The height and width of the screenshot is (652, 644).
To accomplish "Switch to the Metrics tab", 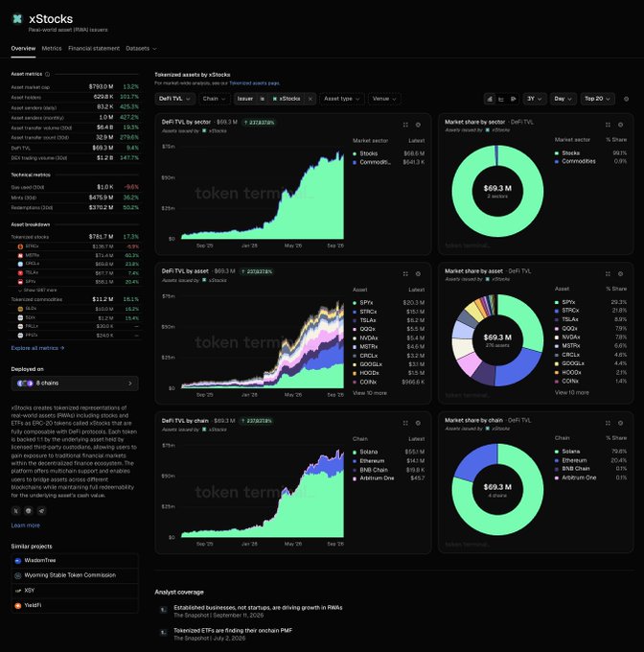I will coord(52,49).
